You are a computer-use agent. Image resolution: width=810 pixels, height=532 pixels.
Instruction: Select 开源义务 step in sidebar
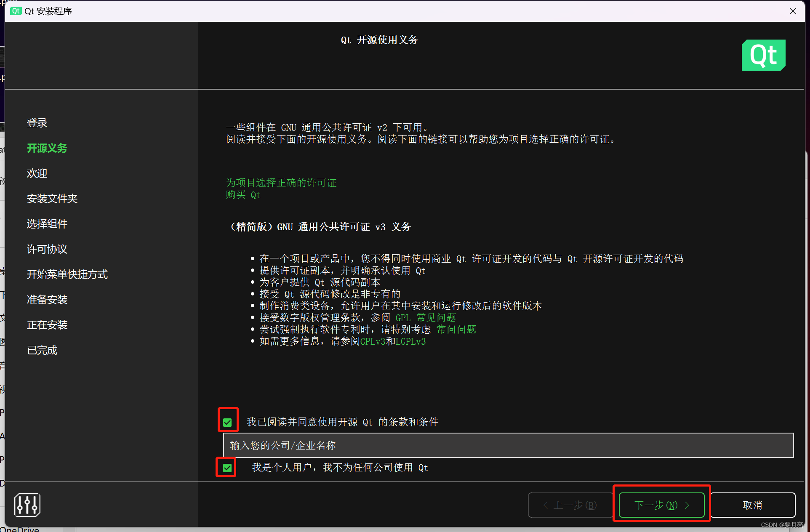click(47, 148)
